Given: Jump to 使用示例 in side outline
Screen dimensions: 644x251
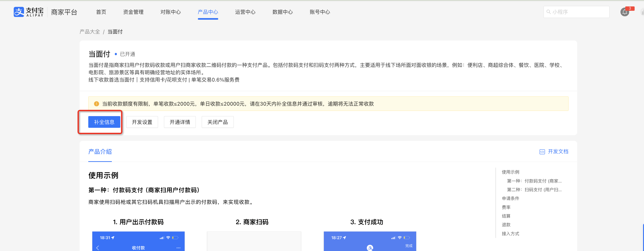Looking at the screenshot, I should click(x=510, y=172).
